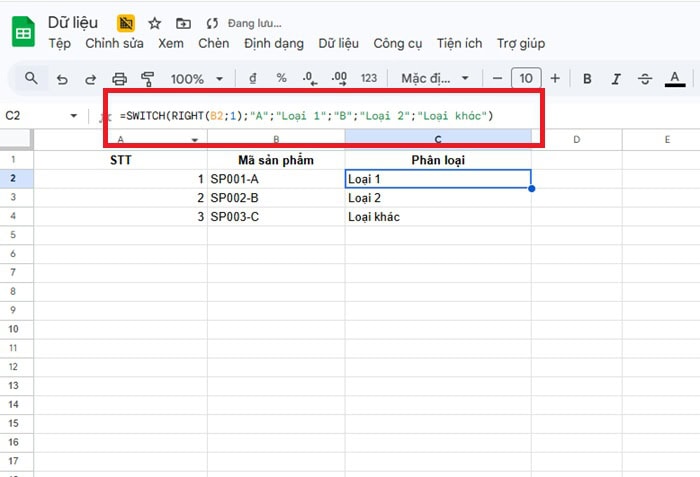Image resolution: width=700 pixels, height=477 pixels.
Task: Open the text color picker
Action: 675,78
